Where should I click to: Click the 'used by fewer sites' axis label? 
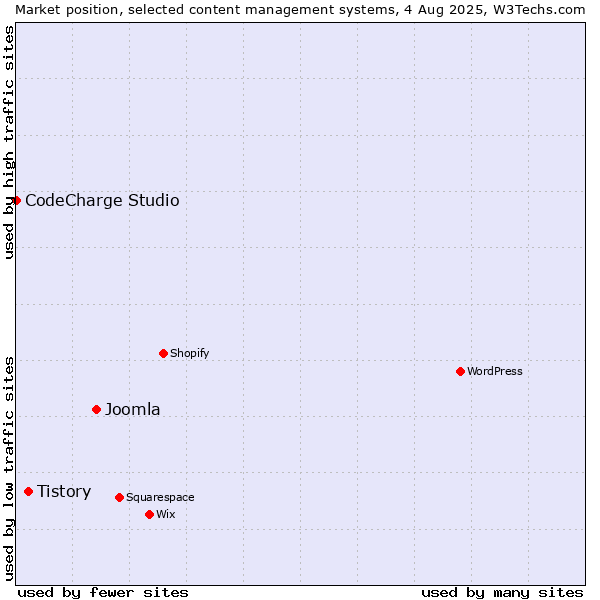(x=103, y=593)
